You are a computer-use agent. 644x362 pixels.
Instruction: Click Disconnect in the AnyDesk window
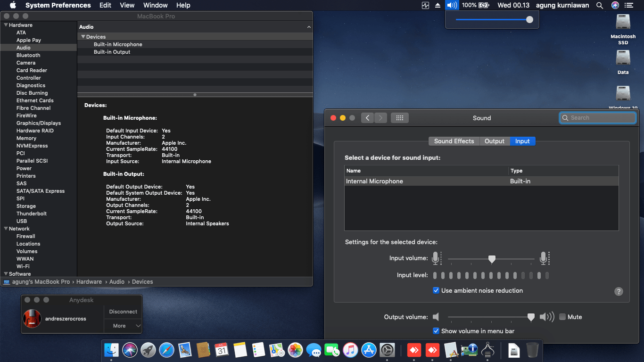point(123,312)
